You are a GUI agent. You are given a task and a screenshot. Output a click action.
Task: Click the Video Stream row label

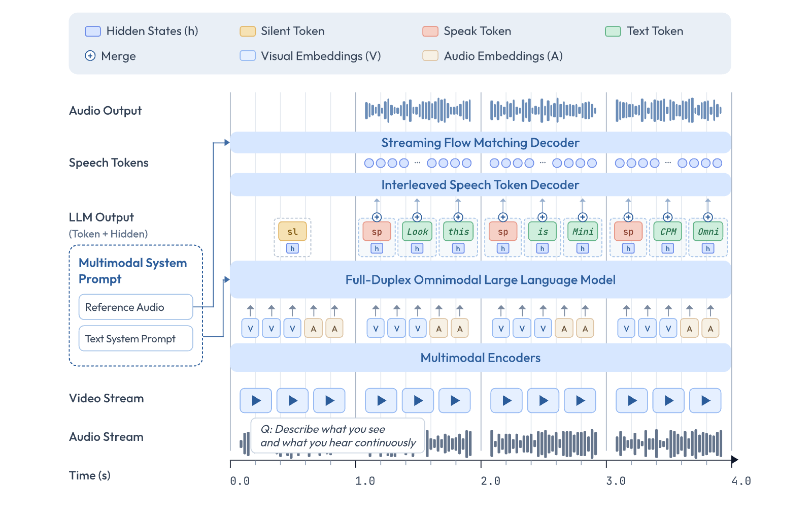click(106, 398)
